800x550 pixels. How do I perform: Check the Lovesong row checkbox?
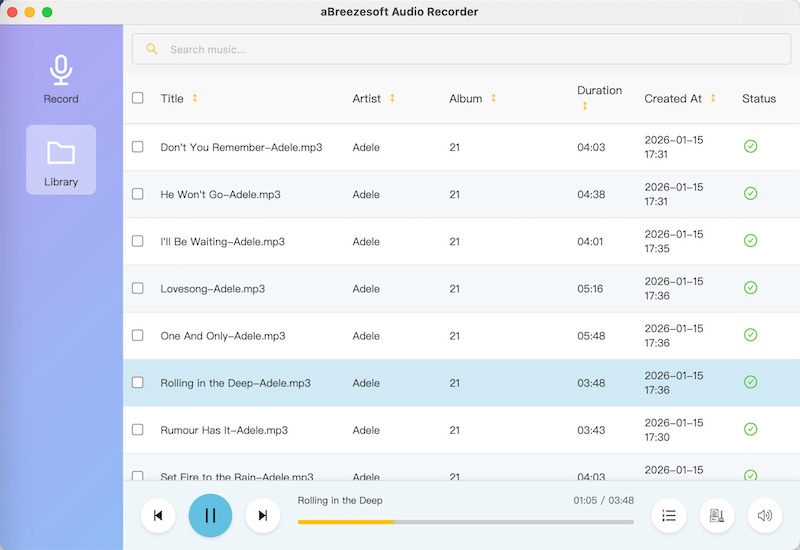click(x=138, y=288)
